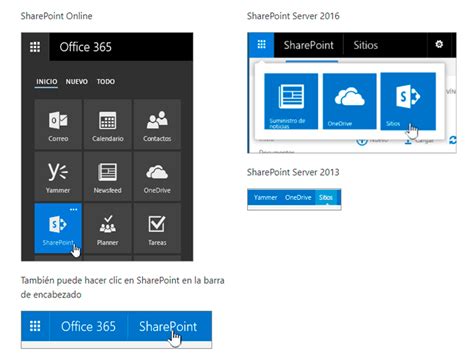
Task: Click the SharePoint Server 2016 heading text
Action: coord(293,16)
